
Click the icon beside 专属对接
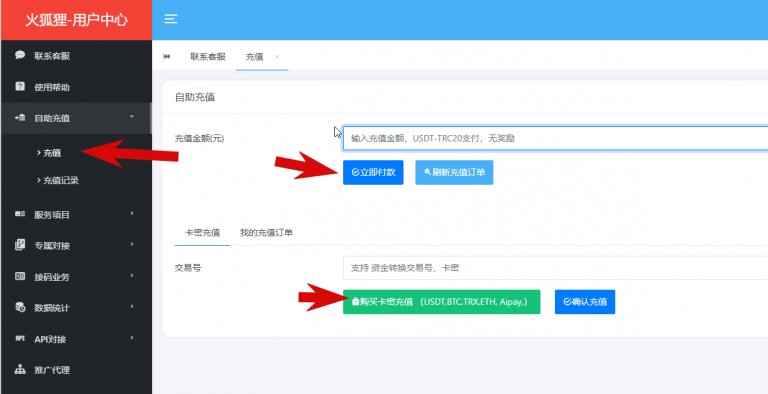pos(20,245)
